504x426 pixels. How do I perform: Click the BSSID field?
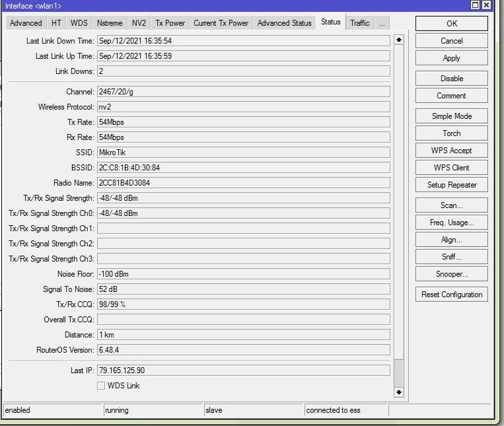click(244, 167)
